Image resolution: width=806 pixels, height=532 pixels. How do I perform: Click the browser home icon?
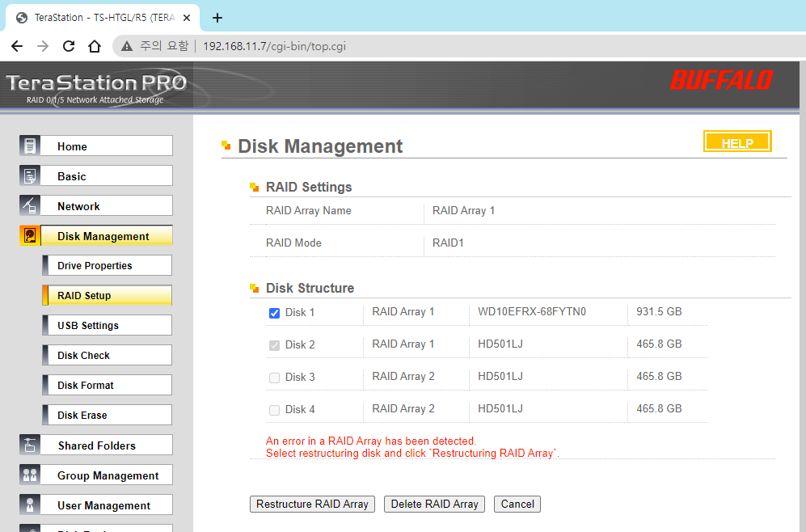(x=95, y=46)
